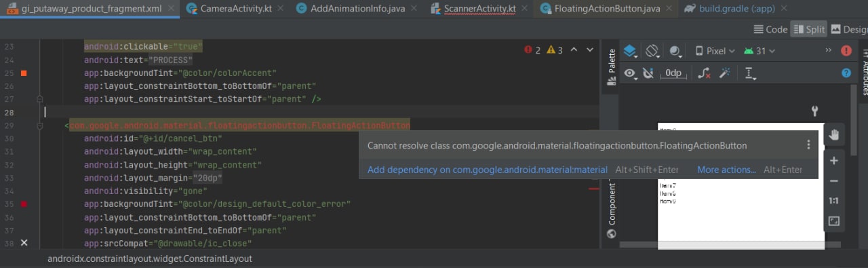Open the Orientation for Preview dropdown
The height and width of the screenshot is (268, 868).
[x=652, y=51]
